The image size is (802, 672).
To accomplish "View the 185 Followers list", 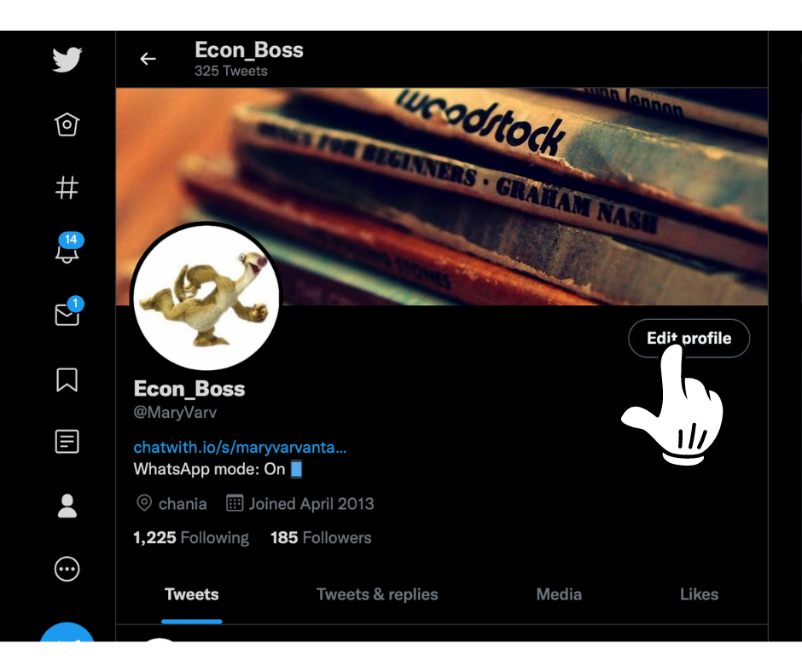I will 321,537.
